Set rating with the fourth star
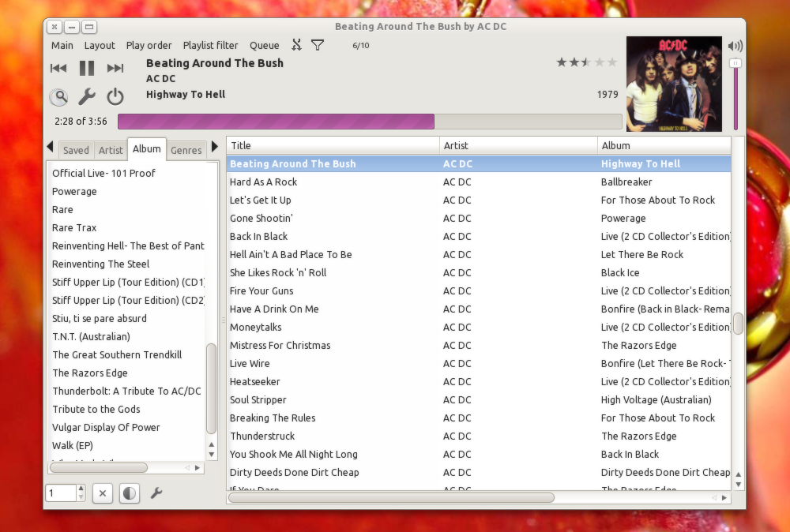Viewport: 790px width, 532px height. (600, 62)
